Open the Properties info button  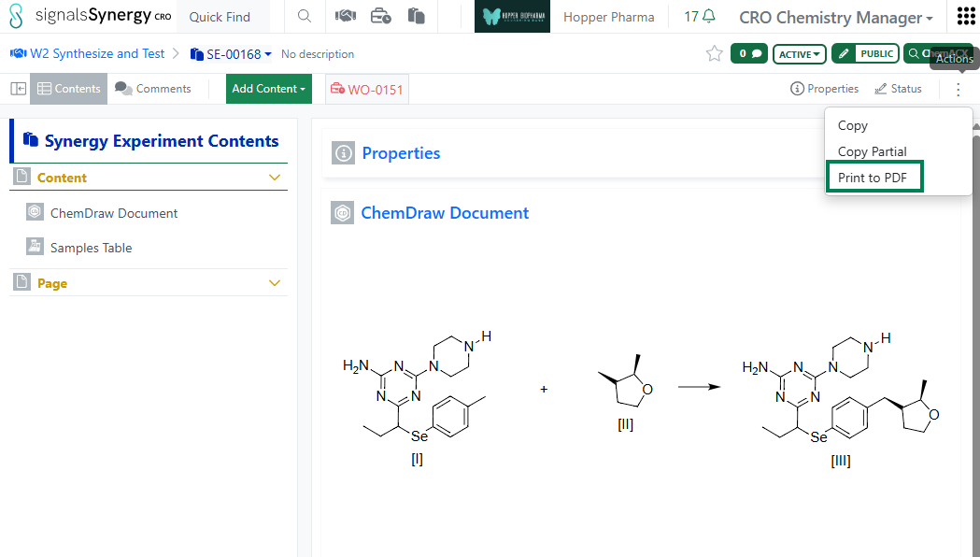(824, 89)
